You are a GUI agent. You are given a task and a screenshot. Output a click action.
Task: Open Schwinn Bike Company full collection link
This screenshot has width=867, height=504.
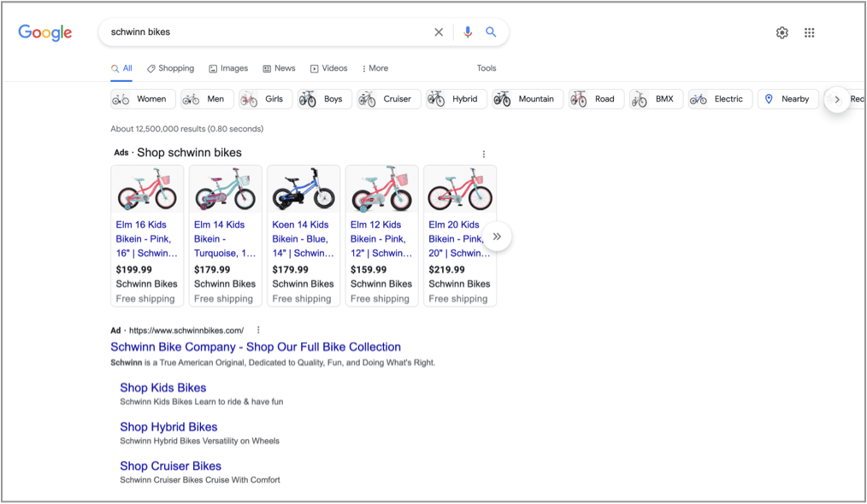click(x=256, y=347)
